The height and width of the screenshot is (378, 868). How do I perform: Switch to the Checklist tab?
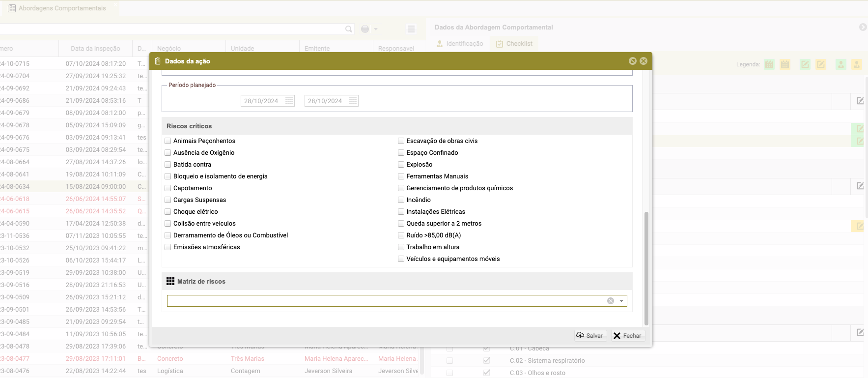pos(514,44)
